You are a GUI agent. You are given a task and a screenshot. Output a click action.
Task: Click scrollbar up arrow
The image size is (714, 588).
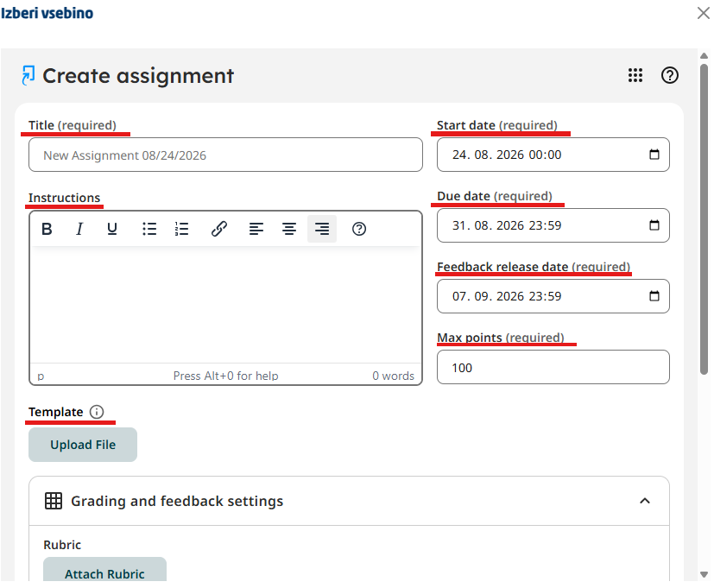(x=704, y=55)
